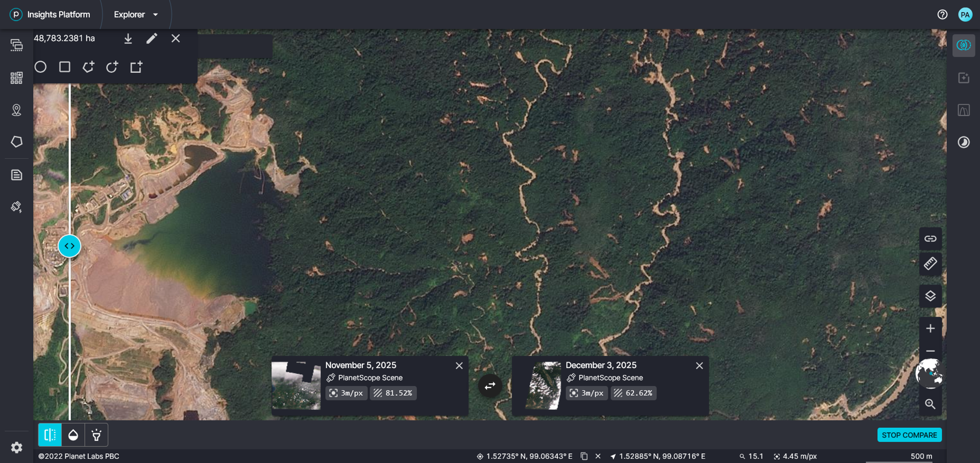980x463 pixels.
Task: Zoom in on the map
Action: 930,328
